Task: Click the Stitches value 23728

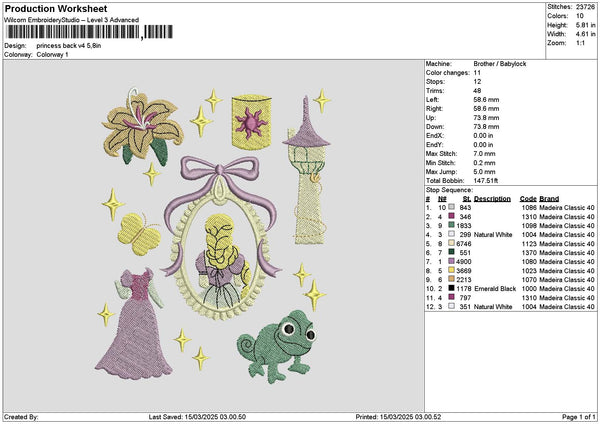Action: pyautogui.click(x=585, y=7)
